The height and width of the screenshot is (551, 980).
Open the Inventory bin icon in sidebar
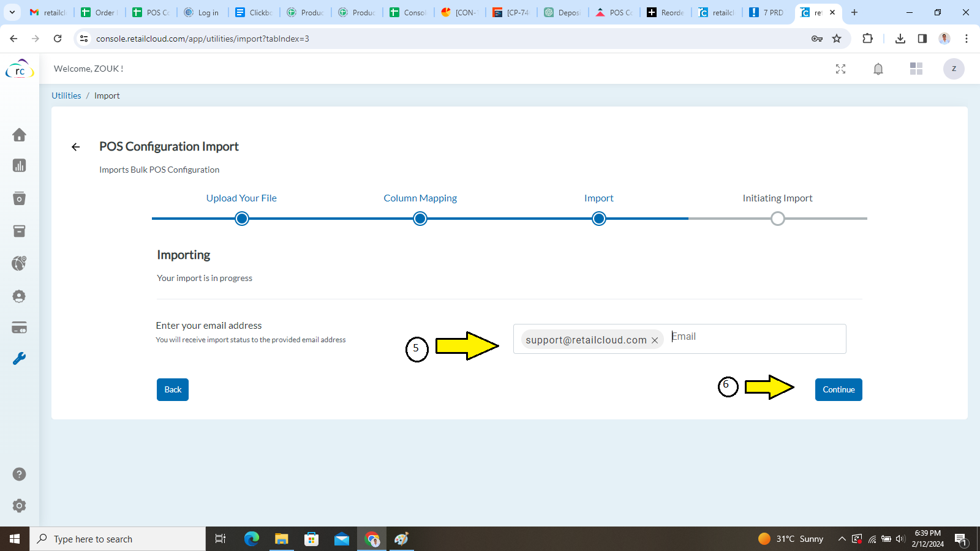coord(19,198)
